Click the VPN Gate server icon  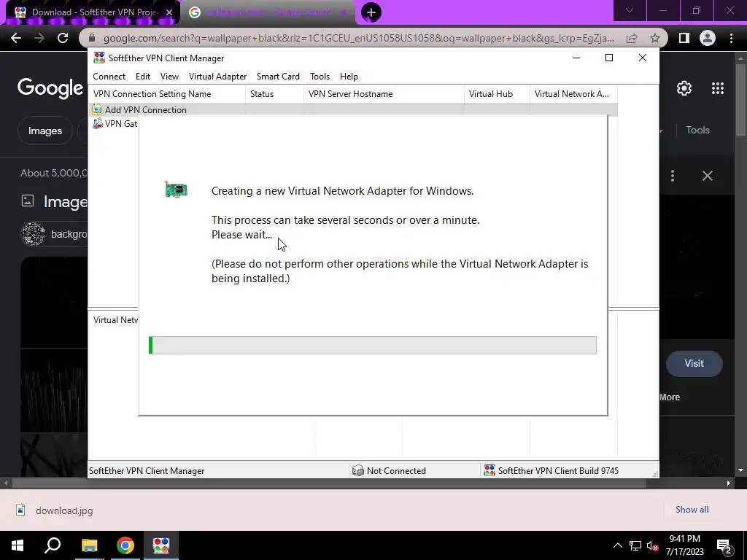tap(97, 123)
